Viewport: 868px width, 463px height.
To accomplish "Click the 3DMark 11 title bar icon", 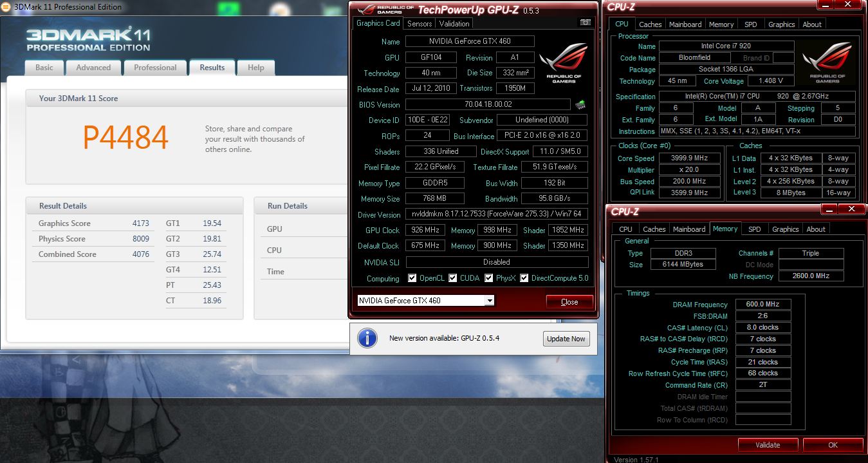I will 5,6.
